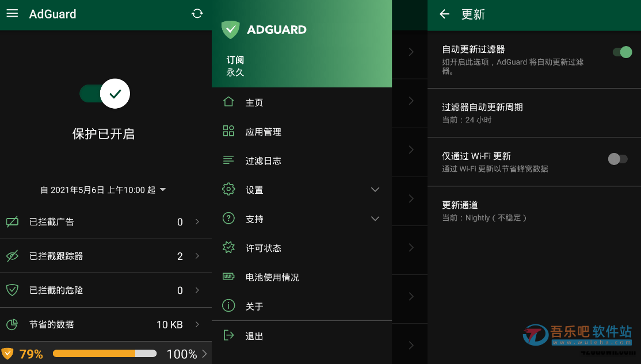
Task: Expand the 设置 menu chevron
Action: pos(375,190)
